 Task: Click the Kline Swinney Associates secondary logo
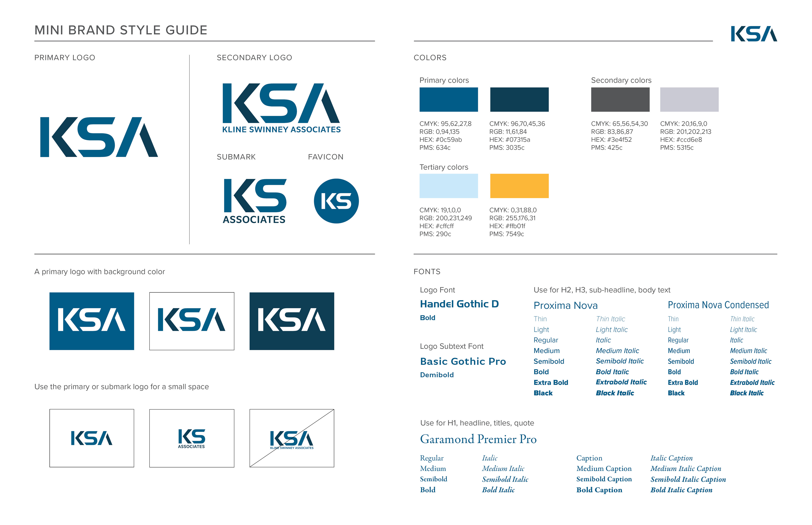(281, 108)
